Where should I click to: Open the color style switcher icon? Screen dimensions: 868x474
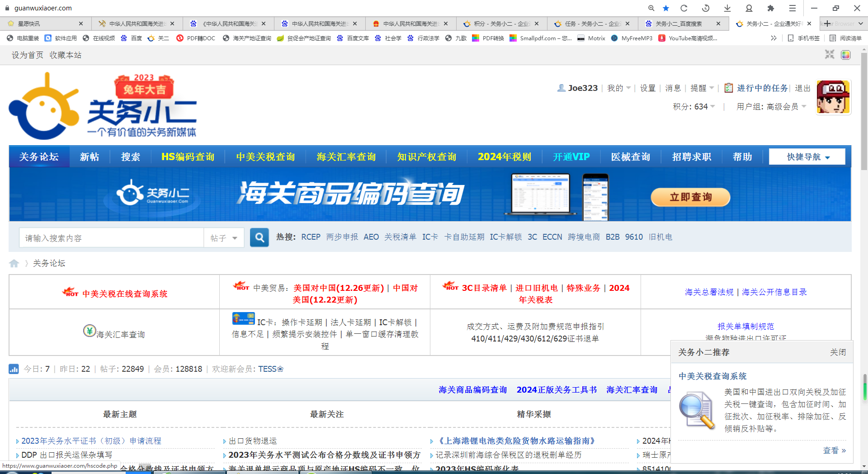(845, 55)
